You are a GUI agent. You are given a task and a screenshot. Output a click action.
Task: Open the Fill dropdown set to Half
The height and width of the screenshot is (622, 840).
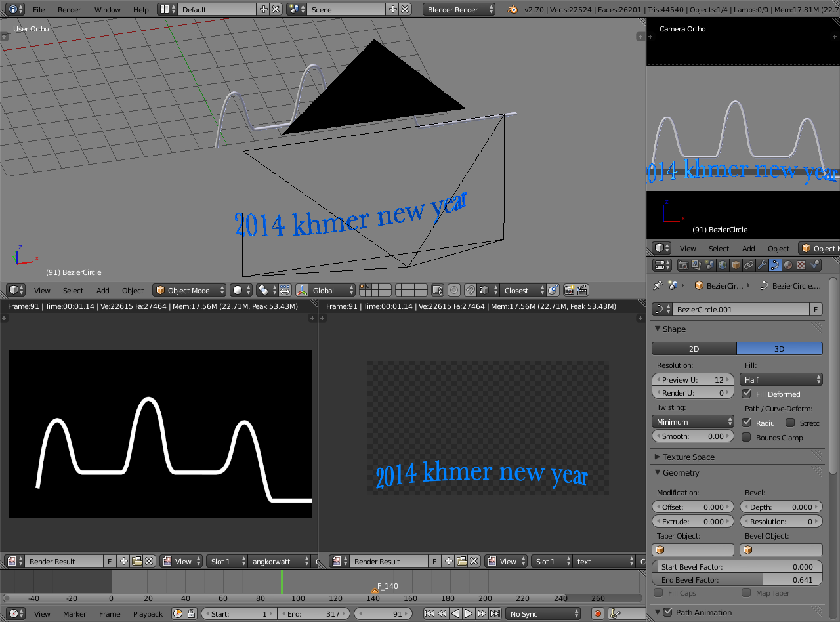(x=781, y=379)
